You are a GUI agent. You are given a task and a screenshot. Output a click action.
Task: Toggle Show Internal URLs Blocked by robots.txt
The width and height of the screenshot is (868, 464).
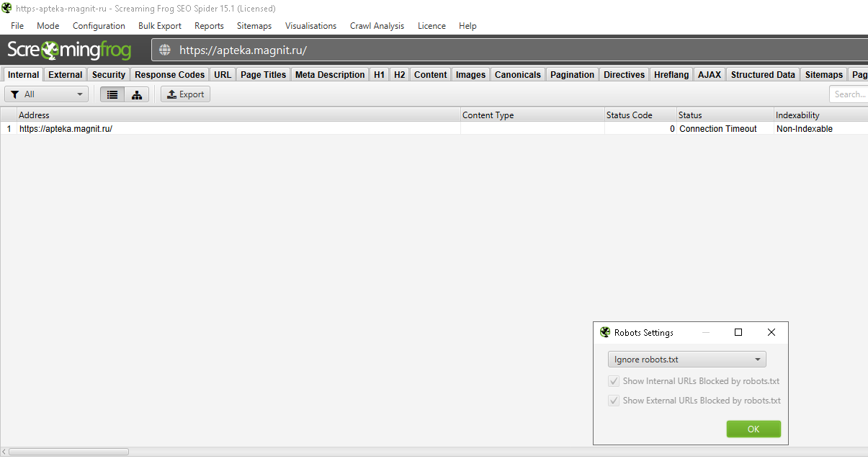point(614,381)
